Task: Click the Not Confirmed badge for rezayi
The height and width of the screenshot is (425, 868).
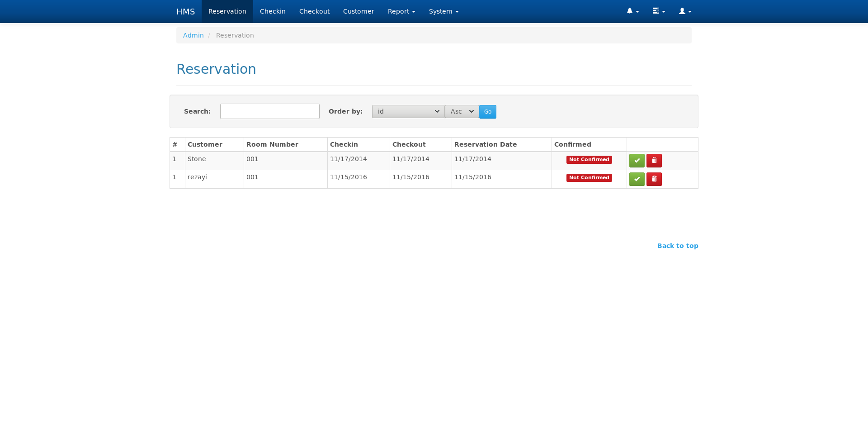Action: 589,177
